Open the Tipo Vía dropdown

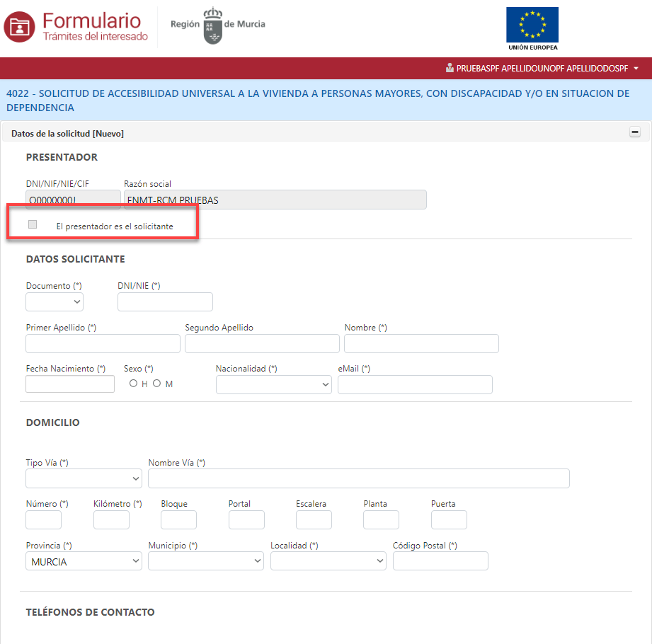coord(84,479)
